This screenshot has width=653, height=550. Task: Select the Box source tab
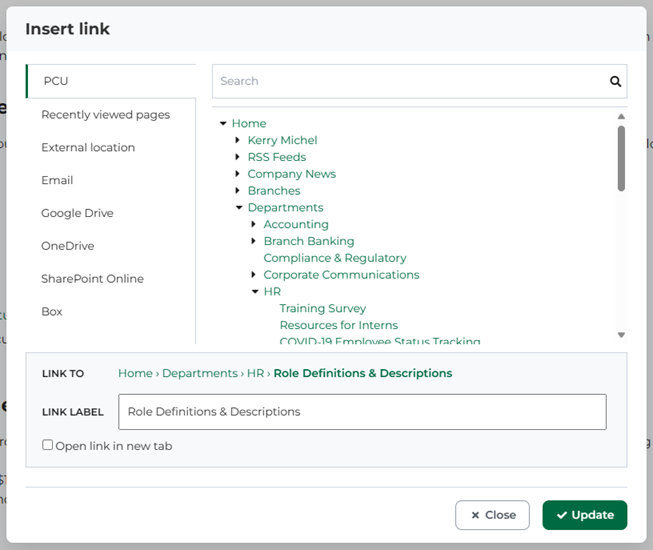(x=52, y=311)
